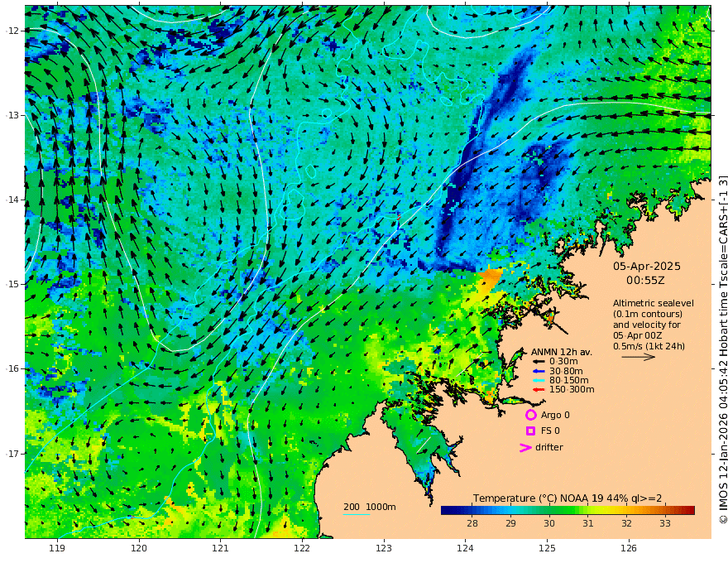Click the latitude axis label -13
The height and width of the screenshot is (563, 728).
click(12, 115)
